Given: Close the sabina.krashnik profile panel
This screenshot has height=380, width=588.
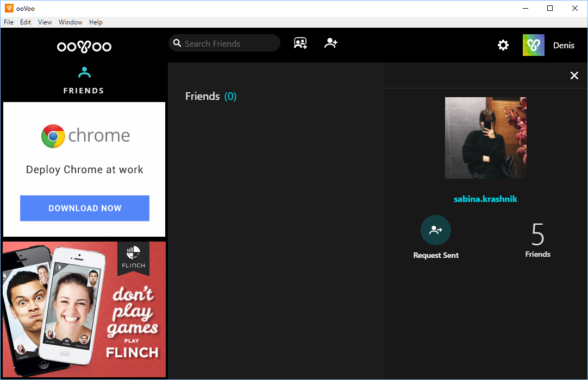Looking at the screenshot, I should [x=574, y=75].
